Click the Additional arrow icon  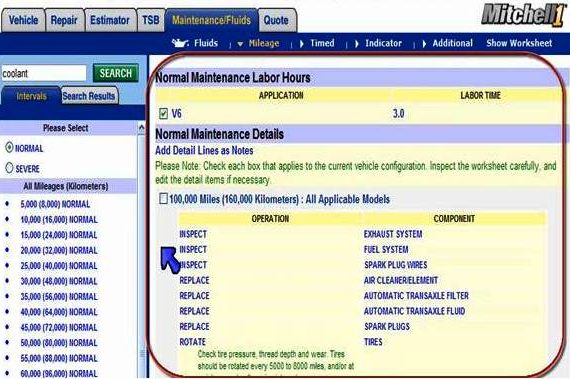(x=424, y=44)
